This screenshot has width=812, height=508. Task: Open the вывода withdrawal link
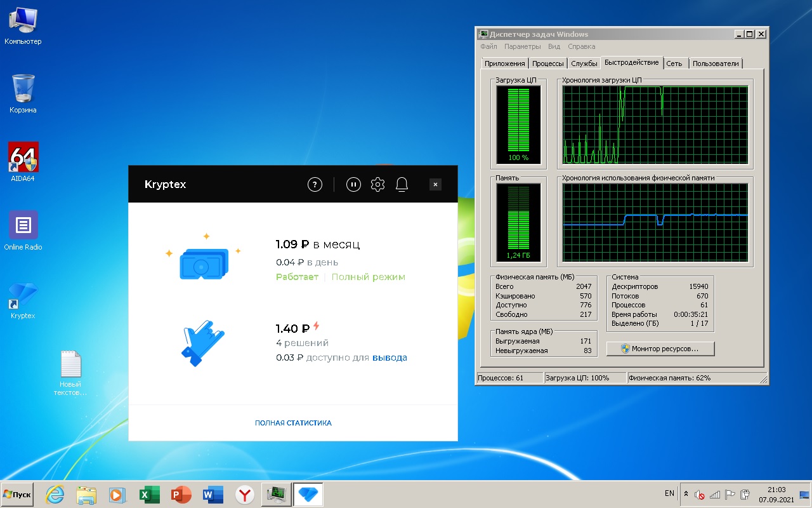[x=390, y=358]
